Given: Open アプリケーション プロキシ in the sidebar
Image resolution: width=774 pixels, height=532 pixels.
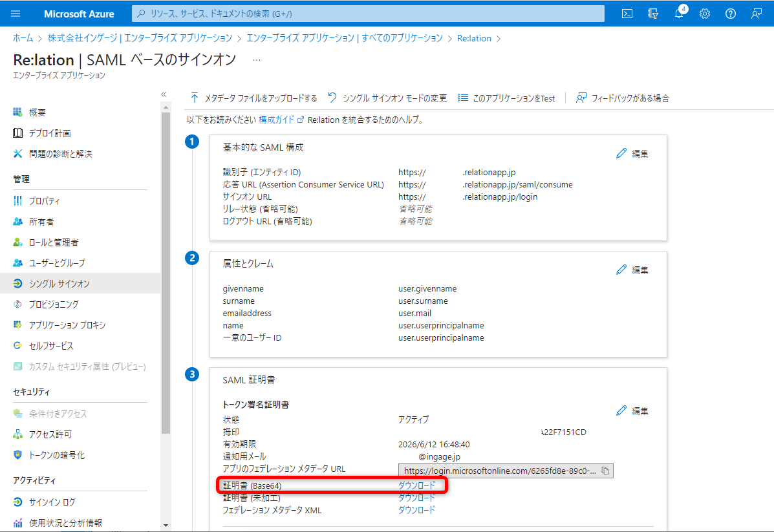Looking at the screenshot, I should (x=67, y=325).
